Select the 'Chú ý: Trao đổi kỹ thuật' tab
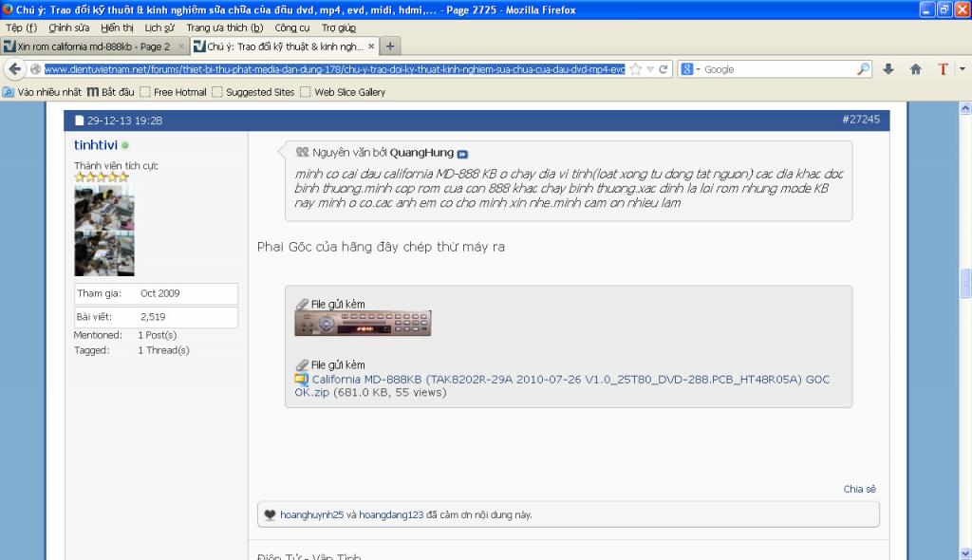972x560 pixels. 285,47
